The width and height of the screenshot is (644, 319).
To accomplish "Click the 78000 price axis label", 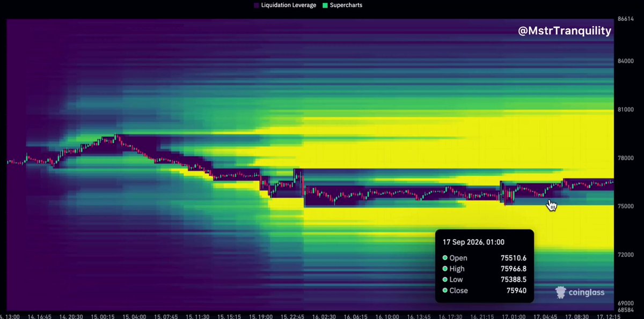I will 626,158.
